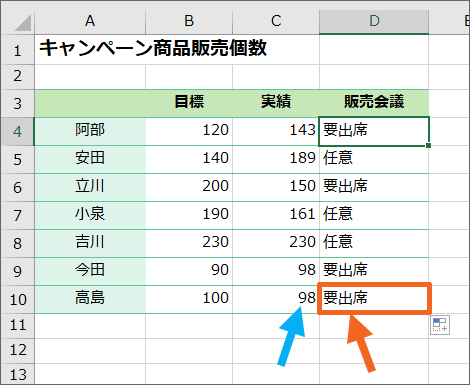Select column B header
Screen dimensions: 470x385
pos(189,21)
